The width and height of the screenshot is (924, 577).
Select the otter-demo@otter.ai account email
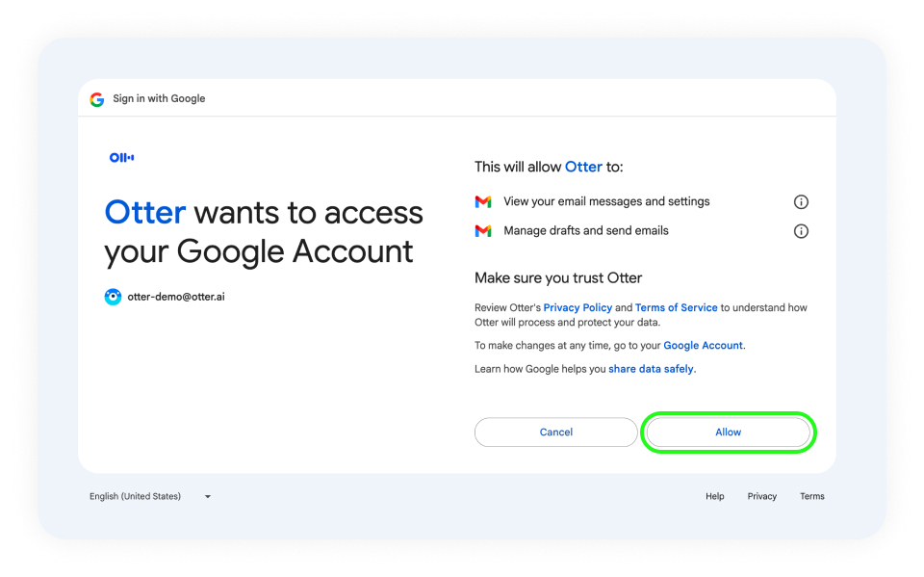[176, 297]
